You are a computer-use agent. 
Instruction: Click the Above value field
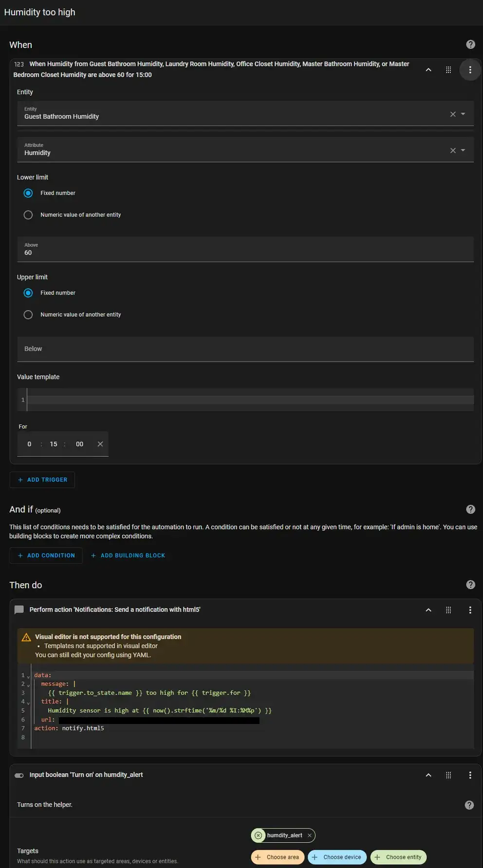(x=245, y=249)
